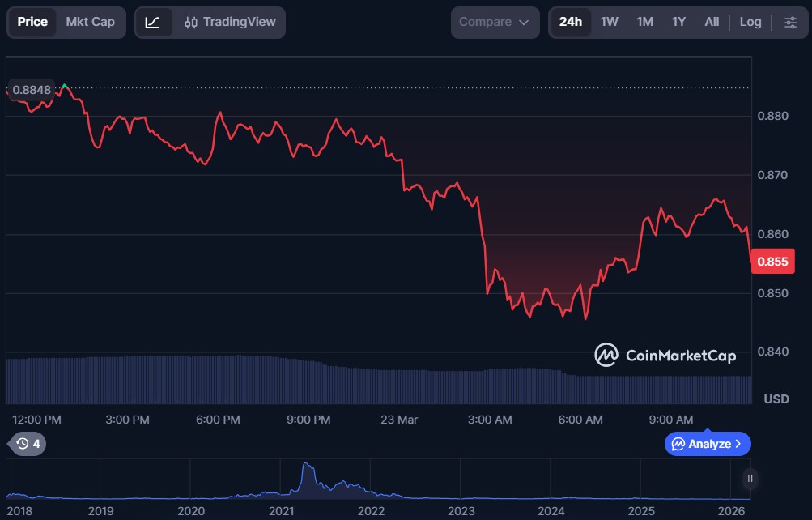This screenshot has height=520, width=812.
Task: Switch chart to Price view
Action: point(32,22)
